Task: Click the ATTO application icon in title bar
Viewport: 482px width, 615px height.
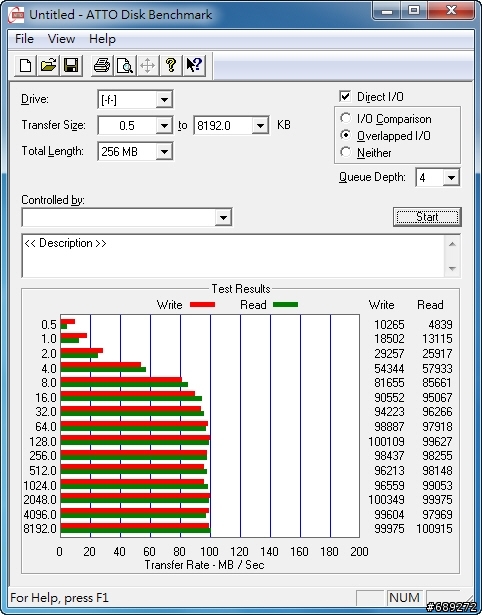Action: coord(16,15)
